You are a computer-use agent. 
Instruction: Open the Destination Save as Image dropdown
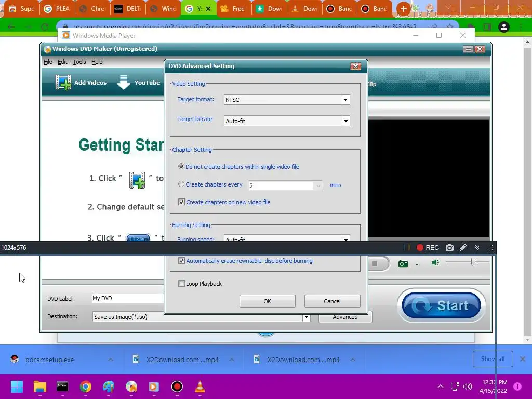point(306,317)
